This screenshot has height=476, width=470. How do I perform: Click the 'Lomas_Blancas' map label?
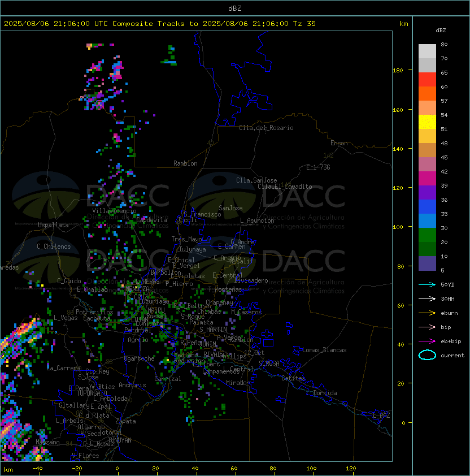(x=324, y=350)
